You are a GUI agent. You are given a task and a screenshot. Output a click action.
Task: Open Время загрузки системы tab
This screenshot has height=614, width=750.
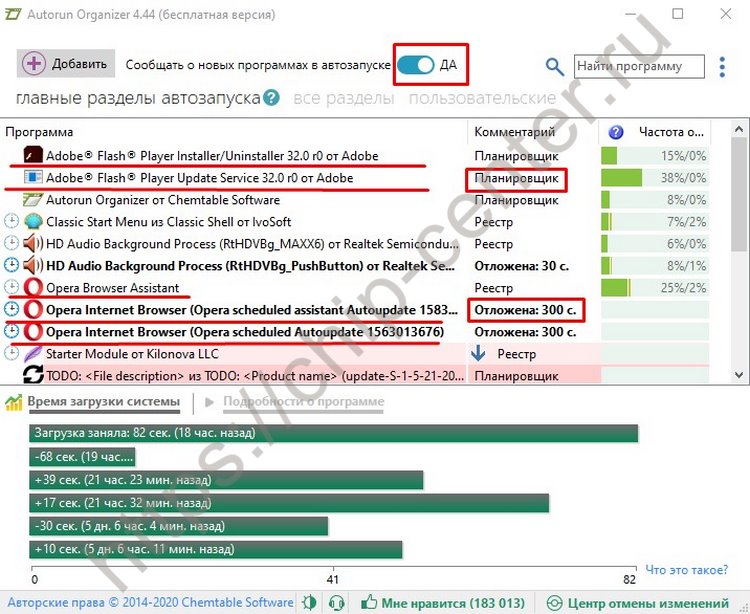click(104, 402)
